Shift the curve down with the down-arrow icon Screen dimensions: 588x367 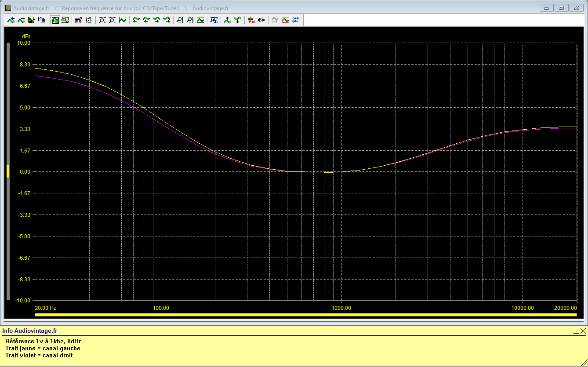[x=238, y=20]
